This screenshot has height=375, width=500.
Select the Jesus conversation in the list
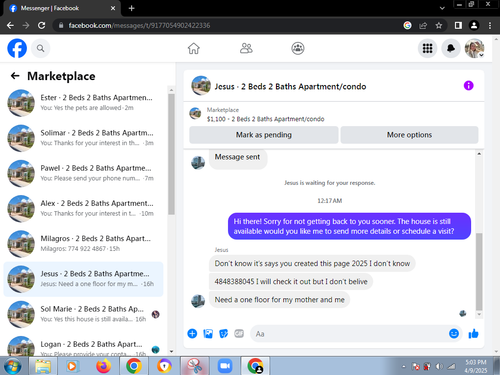(83, 279)
